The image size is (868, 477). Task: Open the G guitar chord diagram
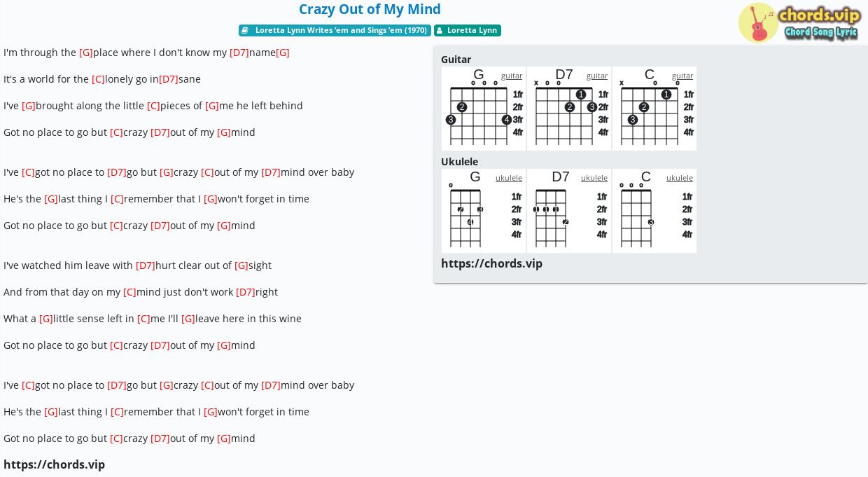click(x=484, y=109)
